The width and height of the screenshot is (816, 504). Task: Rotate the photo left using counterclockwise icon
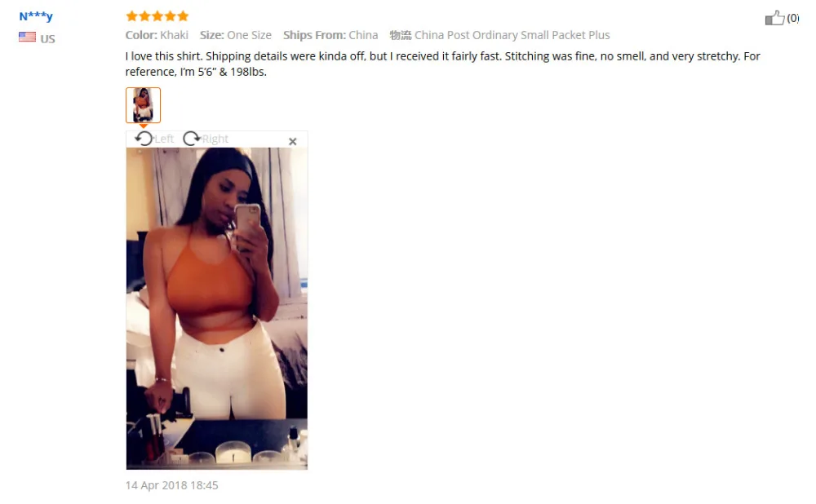144,139
